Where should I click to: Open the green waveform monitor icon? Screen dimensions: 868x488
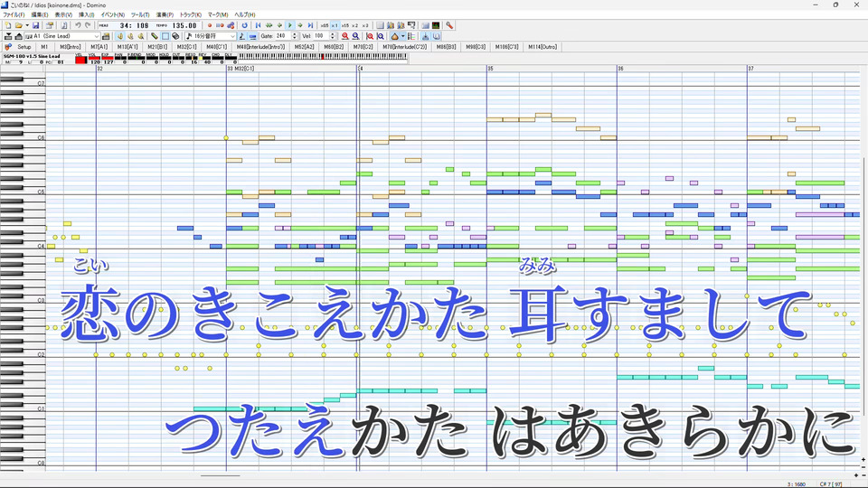point(436,25)
